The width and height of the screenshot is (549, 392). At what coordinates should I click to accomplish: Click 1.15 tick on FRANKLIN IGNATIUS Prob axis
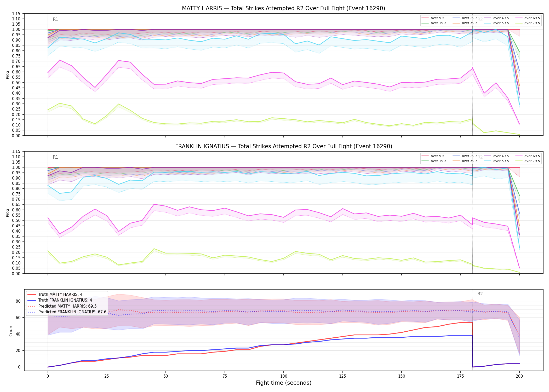coord(16,152)
